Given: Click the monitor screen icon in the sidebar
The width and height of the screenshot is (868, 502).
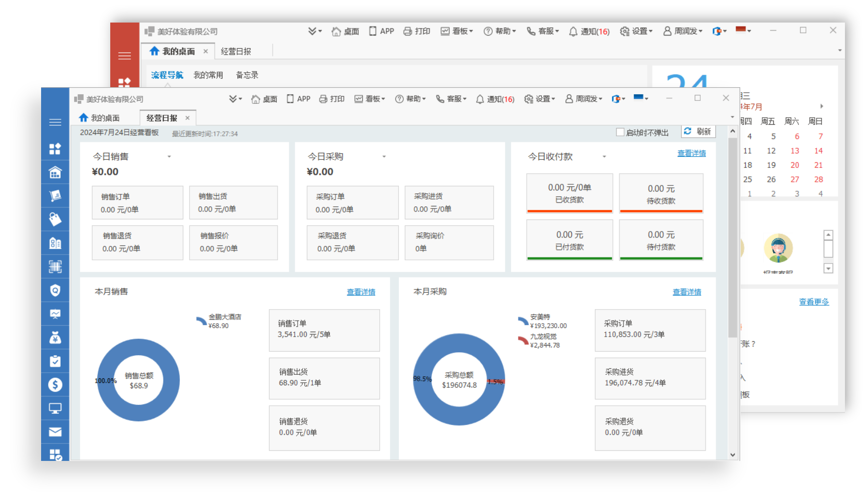Looking at the screenshot, I should click(55, 408).
